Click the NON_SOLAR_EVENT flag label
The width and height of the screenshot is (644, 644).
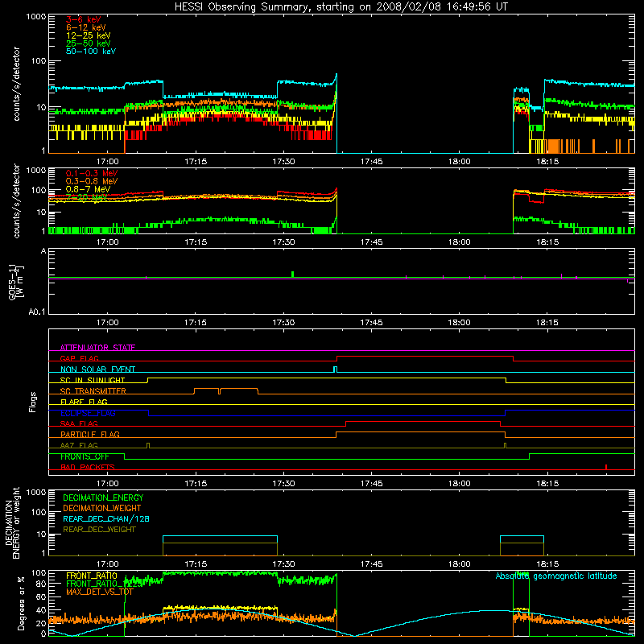tap(97, 369)
